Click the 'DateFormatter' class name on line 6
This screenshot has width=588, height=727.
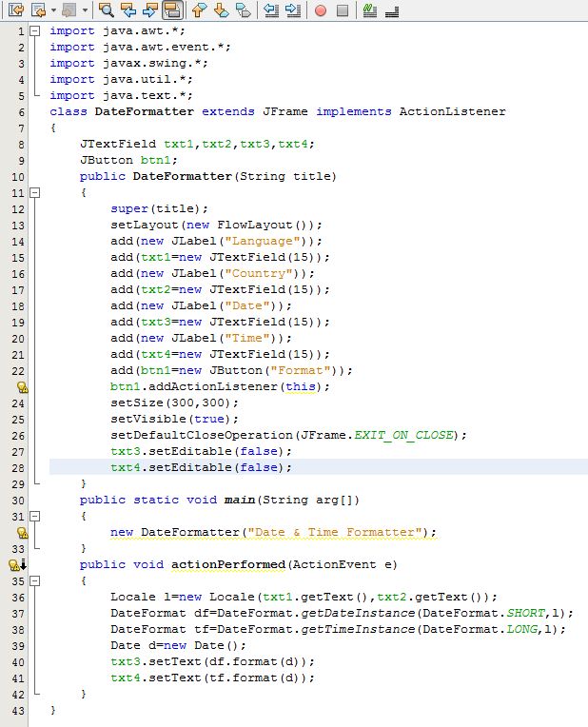(145, 111)
